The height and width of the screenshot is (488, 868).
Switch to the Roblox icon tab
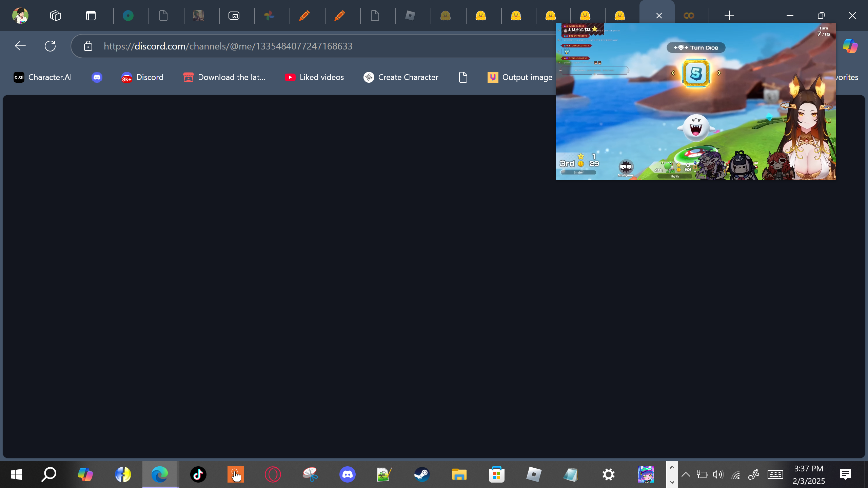tap(410, 16)
